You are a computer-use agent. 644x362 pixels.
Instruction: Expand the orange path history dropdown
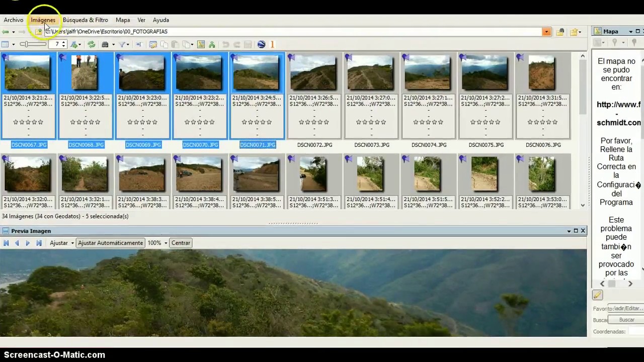click(546, 32)
